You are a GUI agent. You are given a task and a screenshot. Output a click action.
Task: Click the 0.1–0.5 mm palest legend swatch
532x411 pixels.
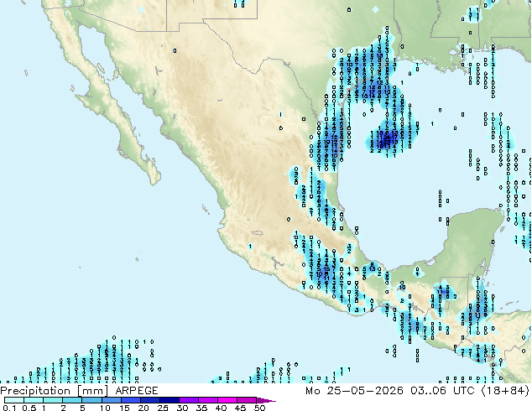(x=14, y=400)
